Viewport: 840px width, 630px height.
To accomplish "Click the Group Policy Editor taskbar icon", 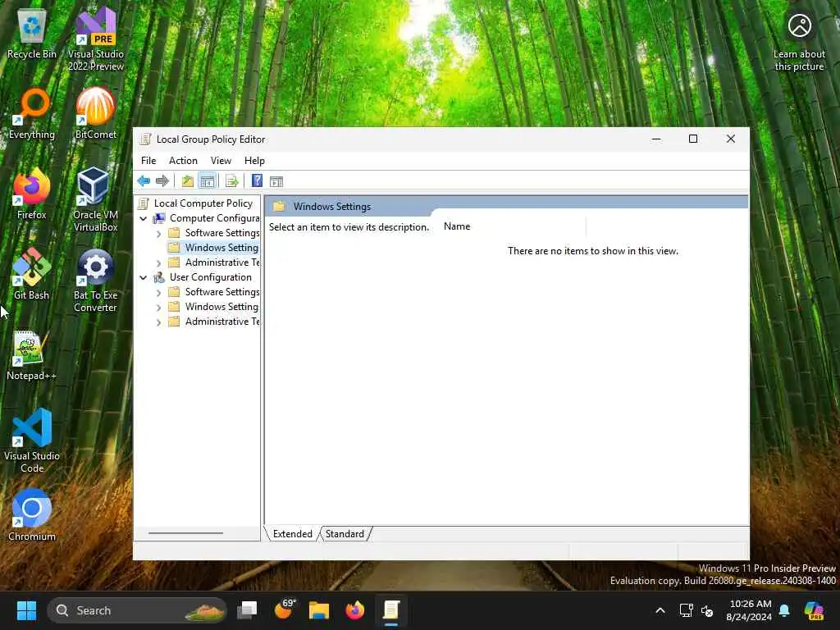I will (x=391, y=610).
